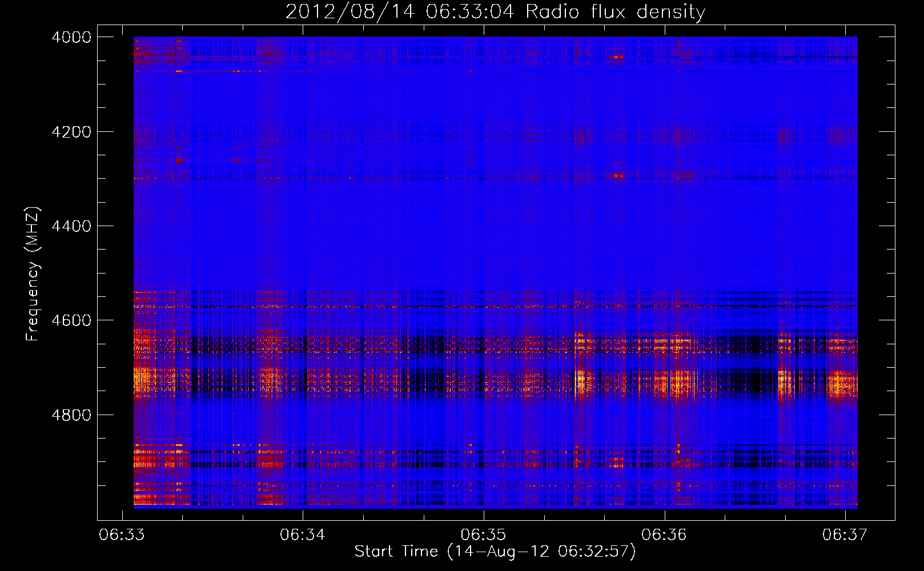Screen dimensions: 924x571
Task: Click the 06:36 time axis label
Action: coord(664,535)
